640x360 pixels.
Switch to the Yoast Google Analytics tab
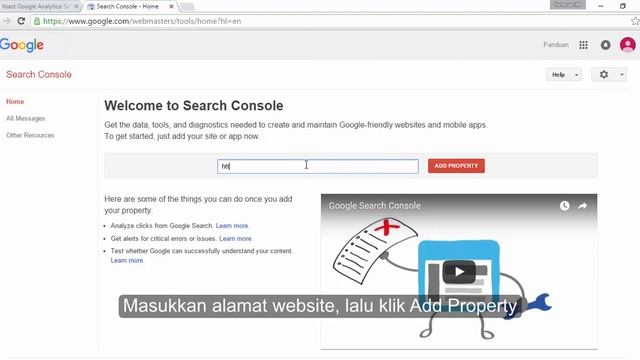(36, 7)
